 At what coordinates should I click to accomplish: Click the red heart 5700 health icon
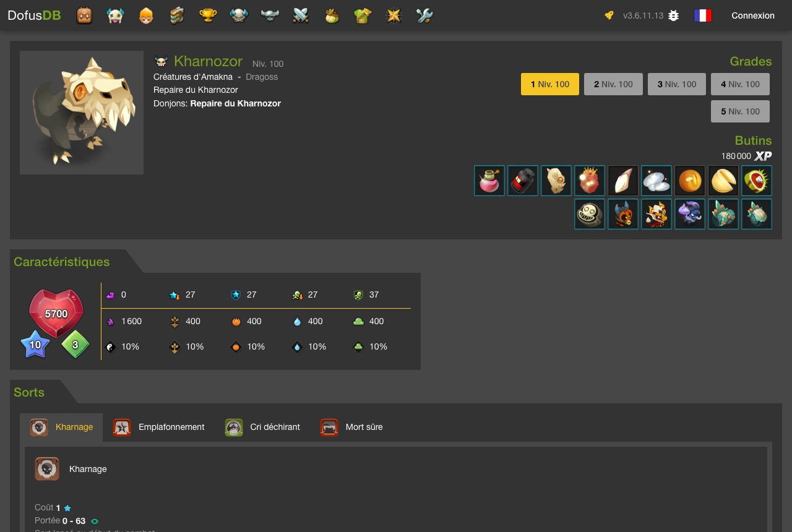tap(56, 313)
